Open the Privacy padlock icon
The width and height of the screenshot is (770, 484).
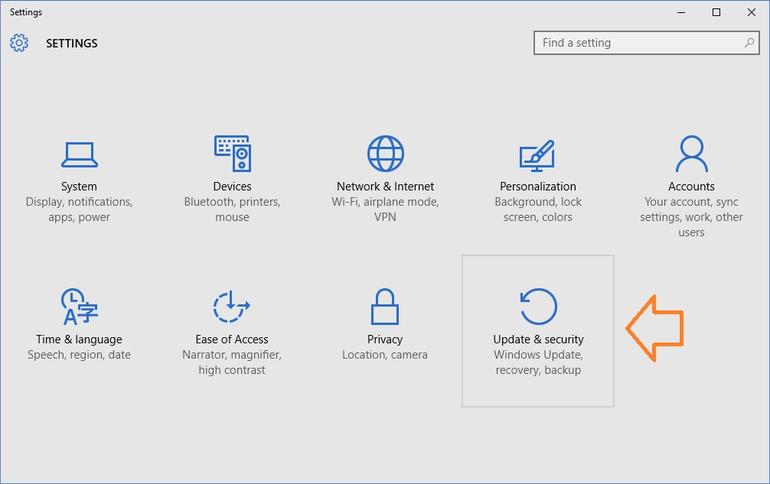coord(385,307)
